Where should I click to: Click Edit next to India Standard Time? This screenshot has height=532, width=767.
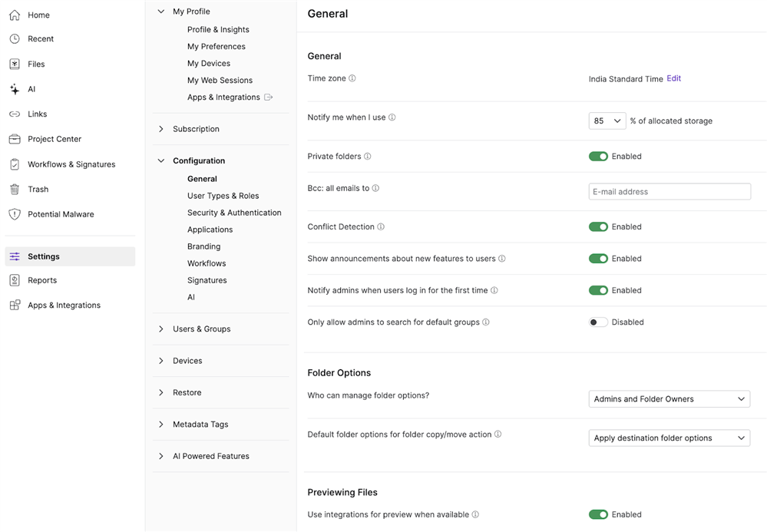tap(673, 78)
